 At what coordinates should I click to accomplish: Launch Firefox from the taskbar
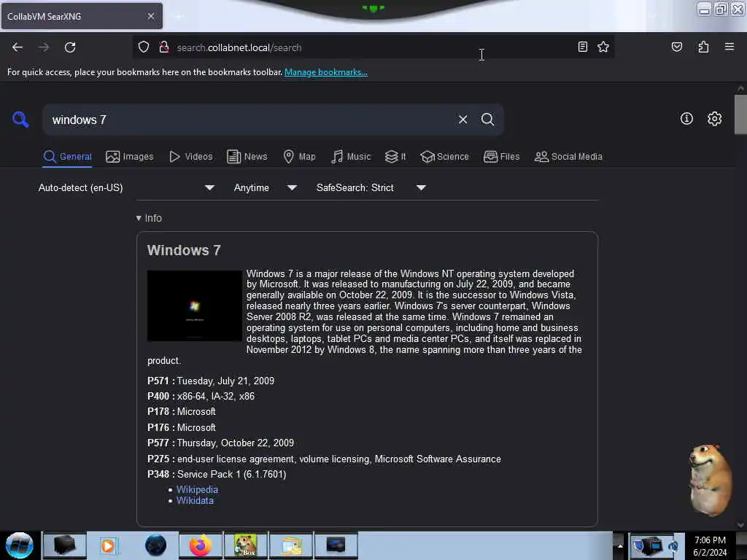click(201, 545)
